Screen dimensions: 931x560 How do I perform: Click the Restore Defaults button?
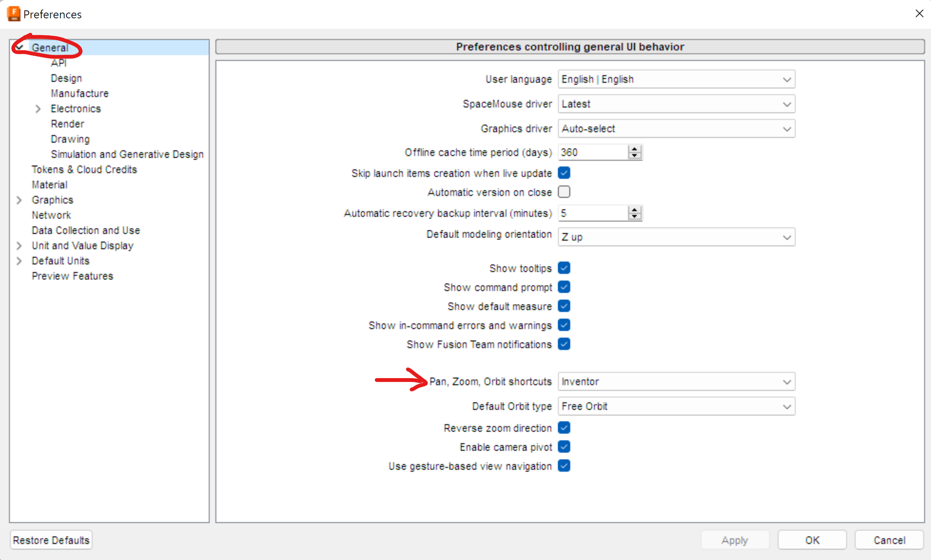coord(51,540)
